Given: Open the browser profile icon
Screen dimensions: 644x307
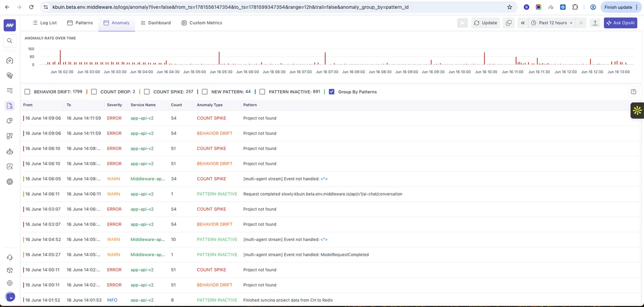Looking at the screenshot, I should coord(593,7).
